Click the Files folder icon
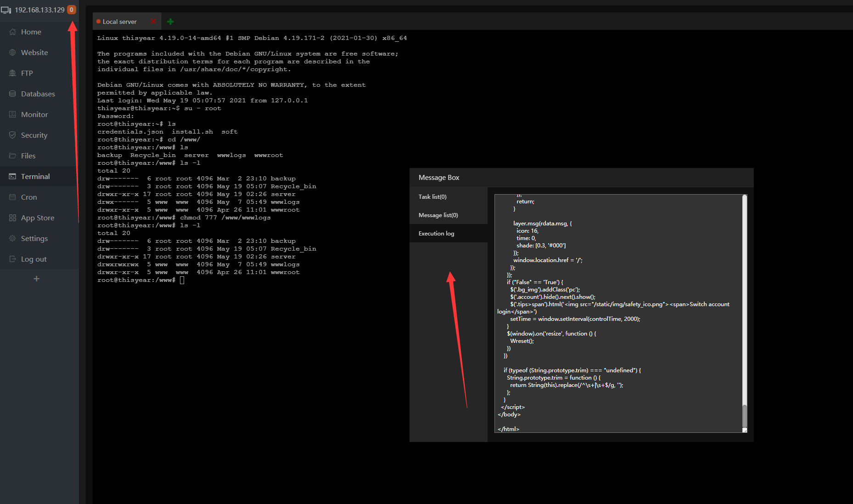The height and width of the screenshot is (504, 853). click(x=12, y=156)
